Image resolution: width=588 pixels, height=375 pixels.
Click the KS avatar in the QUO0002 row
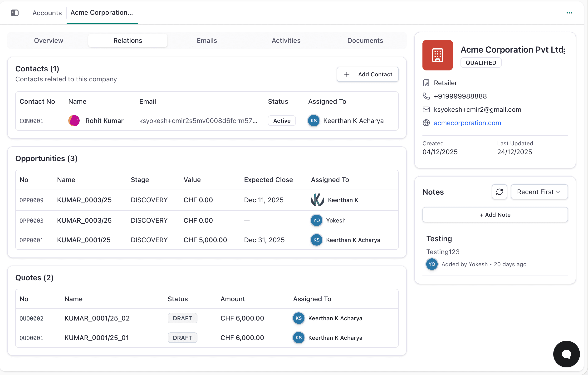(298, 318)
